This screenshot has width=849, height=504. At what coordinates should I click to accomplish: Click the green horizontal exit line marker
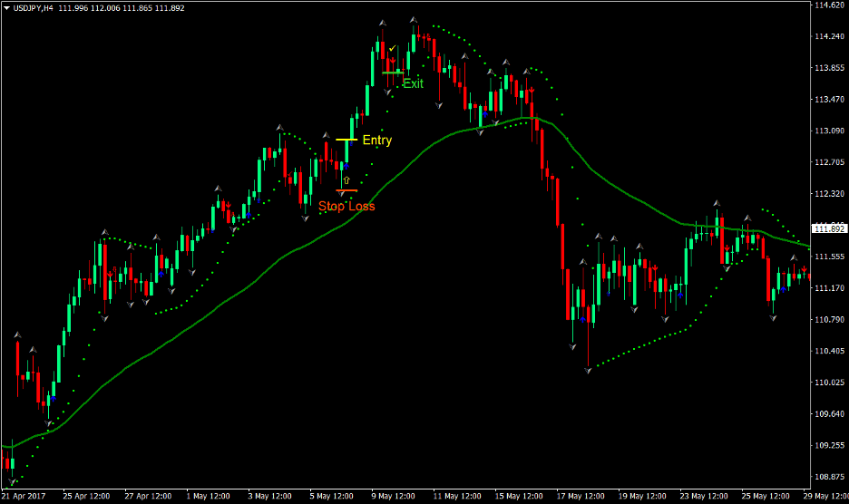(393, 72)
